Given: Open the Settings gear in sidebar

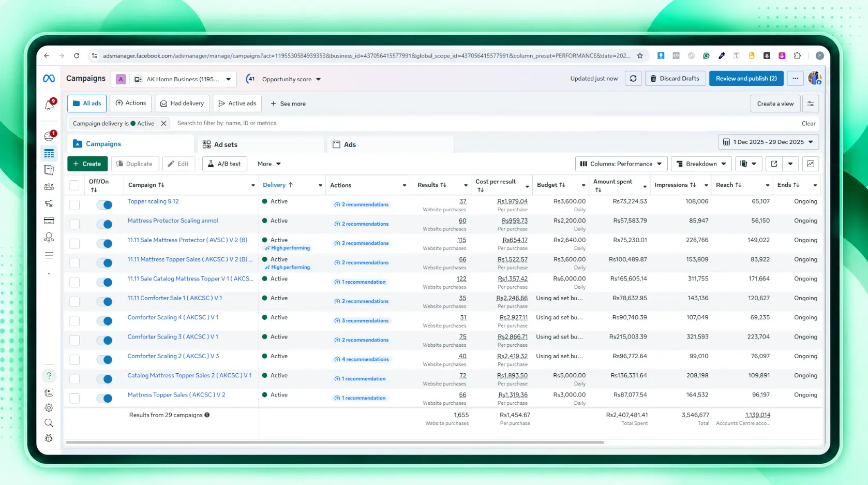Looking at the screenshot, I should click(49, 408).
